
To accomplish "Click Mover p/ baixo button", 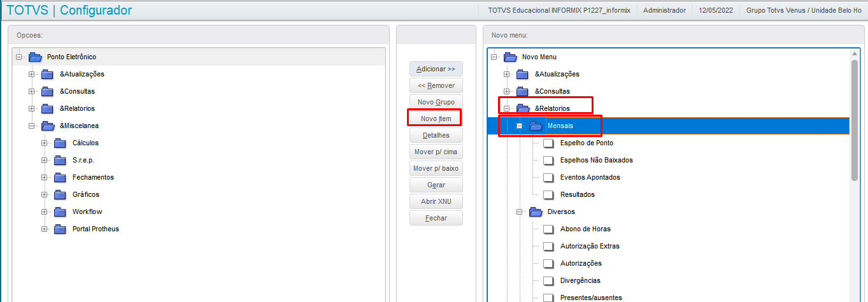I will [436, 168].
